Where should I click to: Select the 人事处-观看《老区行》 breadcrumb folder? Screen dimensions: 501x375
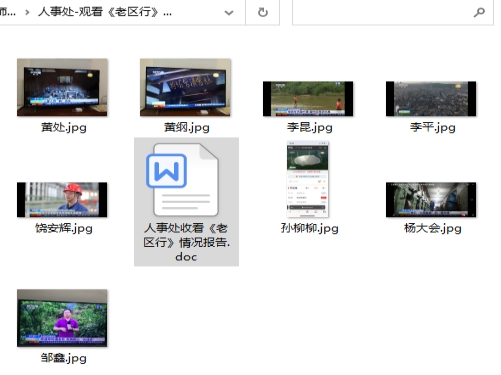[x=105, y=12]
